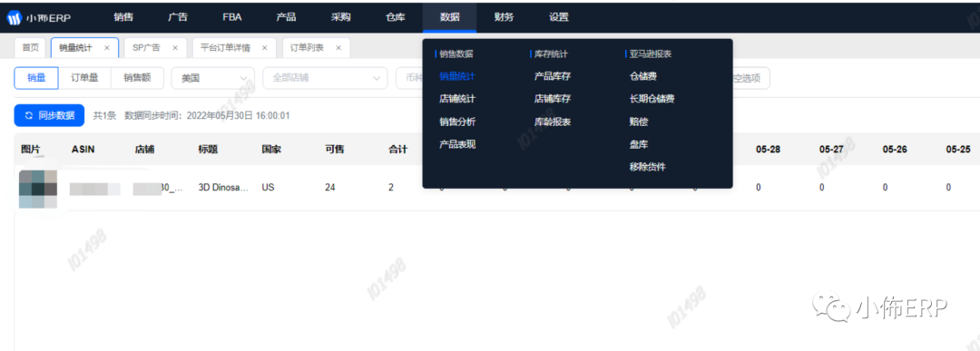Open the 币种 currency dropdown

pos(409,78)
